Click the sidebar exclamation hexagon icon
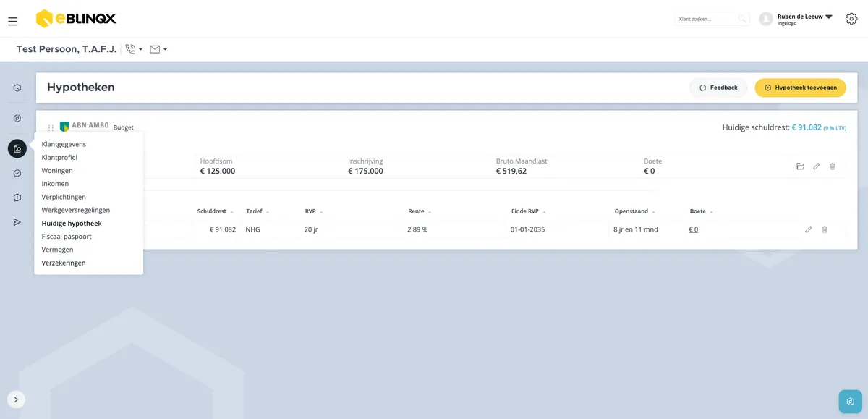Viewport: 868px width, 419px height. (17, 198)
